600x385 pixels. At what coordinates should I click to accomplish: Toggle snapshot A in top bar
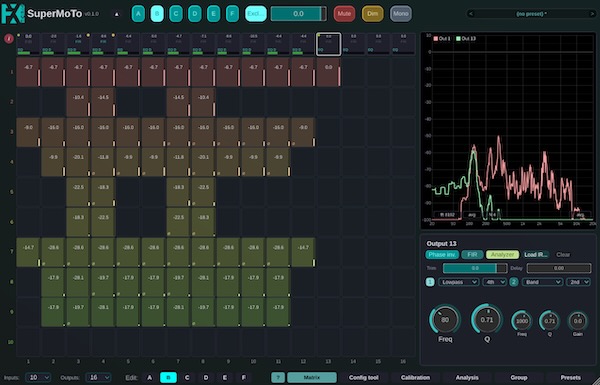(138, 14)
